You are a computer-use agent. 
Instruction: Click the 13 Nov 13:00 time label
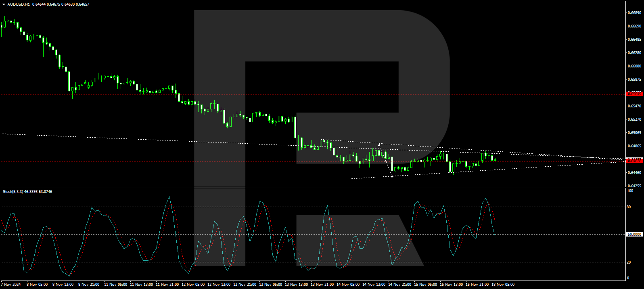click(x=297, y=285)
